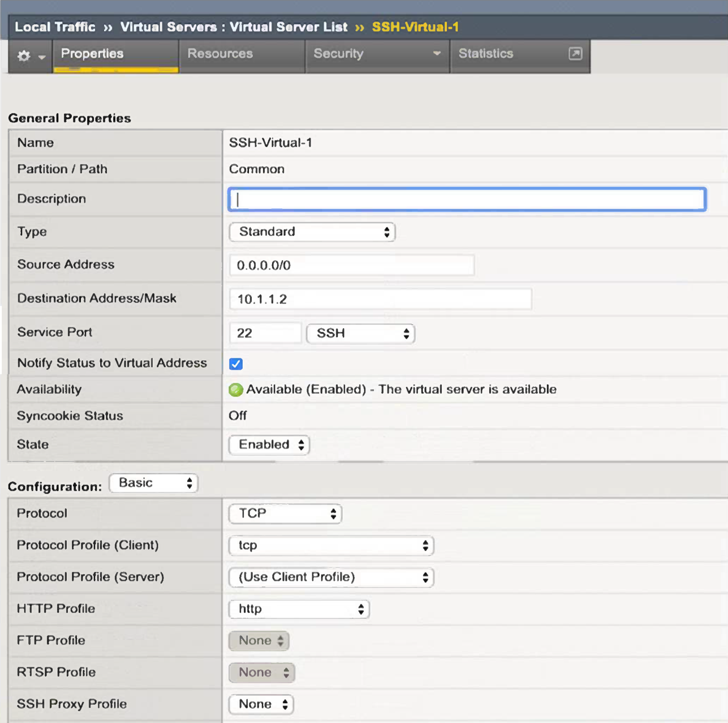
Task: Click the Security tab dropdown arrow
Action: click(437, 54)
